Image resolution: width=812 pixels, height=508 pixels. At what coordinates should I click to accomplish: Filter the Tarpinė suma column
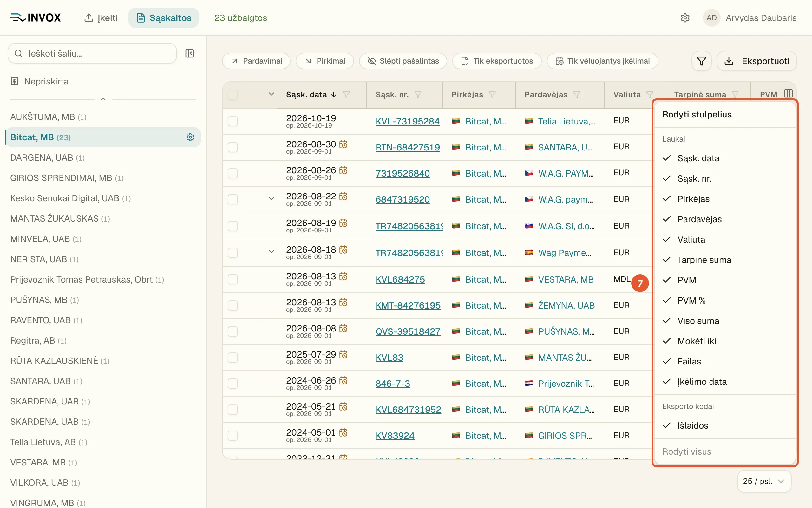tap(735, 95)
